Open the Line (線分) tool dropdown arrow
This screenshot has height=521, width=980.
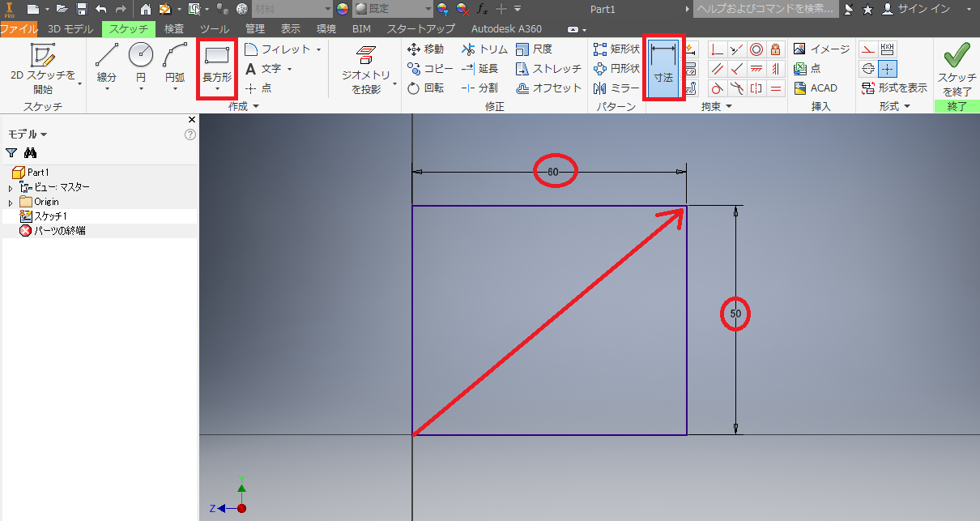click(x=107, y=89)
